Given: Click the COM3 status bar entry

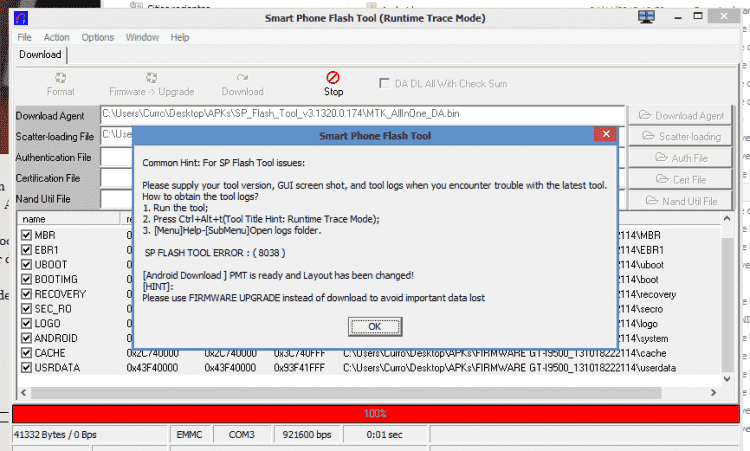Looking at the screenshot, I should click(x=242, y=435).
